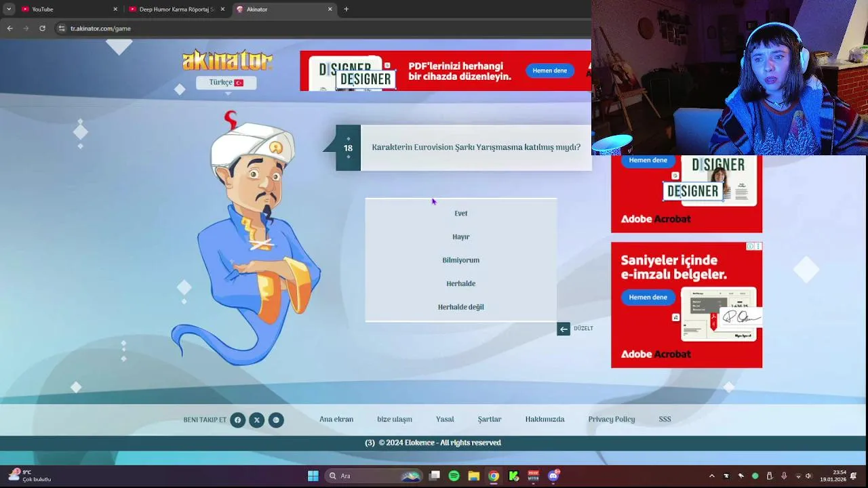Open Discord from the taskbar
Screen dimensions: 868x488
pos(553,476)
